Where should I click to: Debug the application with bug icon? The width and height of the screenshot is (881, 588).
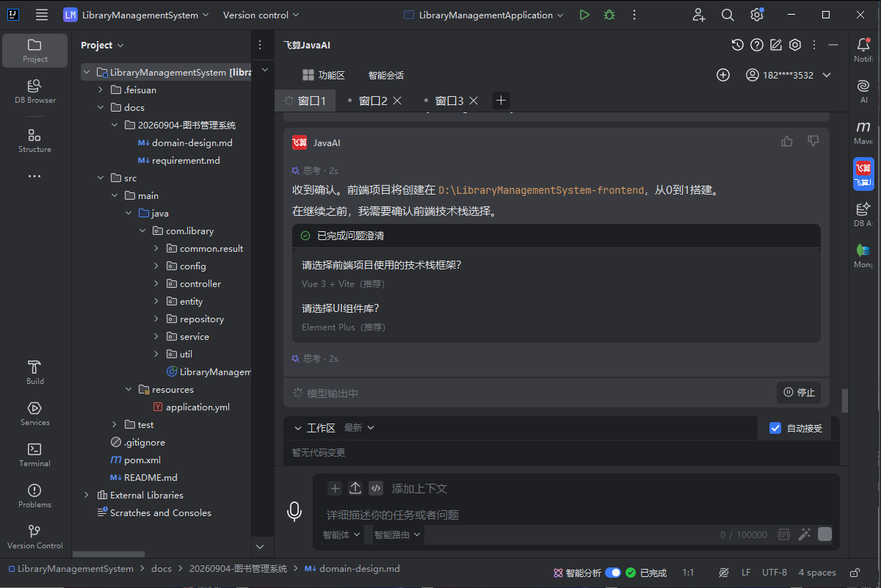click(609, 15)
